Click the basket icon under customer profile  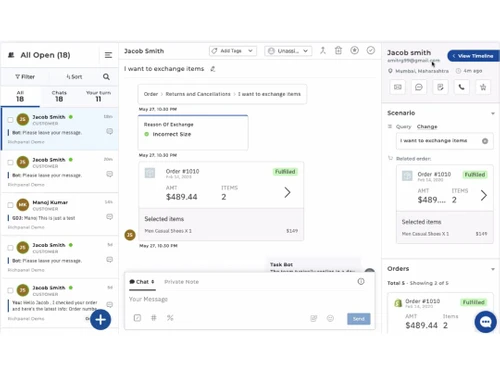click(483, 87)
